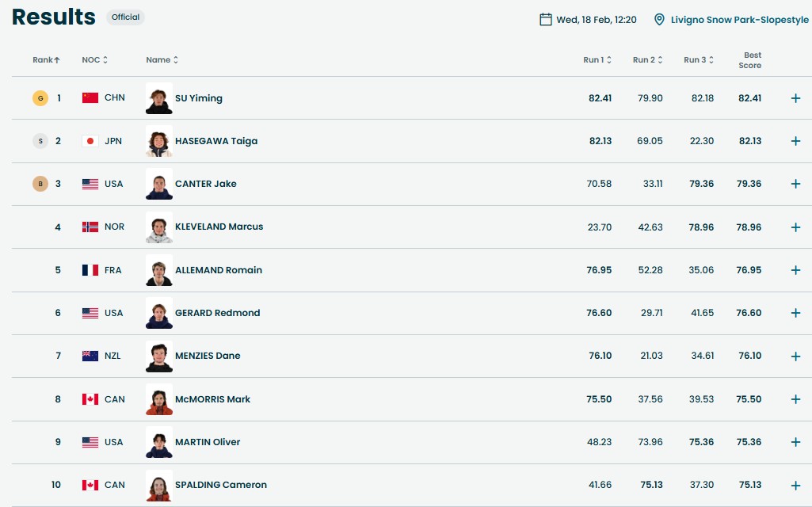
Task: Click New Zealand flag next to NZL
Action: pos(90,356)
